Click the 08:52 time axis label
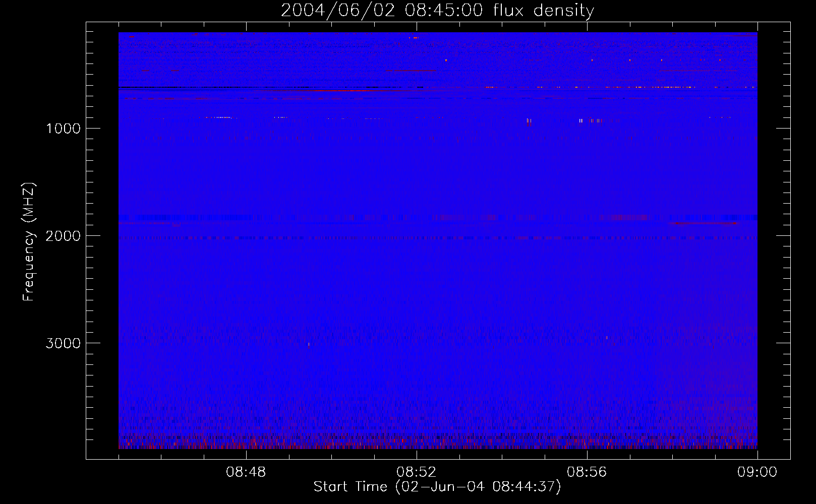Screen dimensions: 816x504 click(417, 472)
